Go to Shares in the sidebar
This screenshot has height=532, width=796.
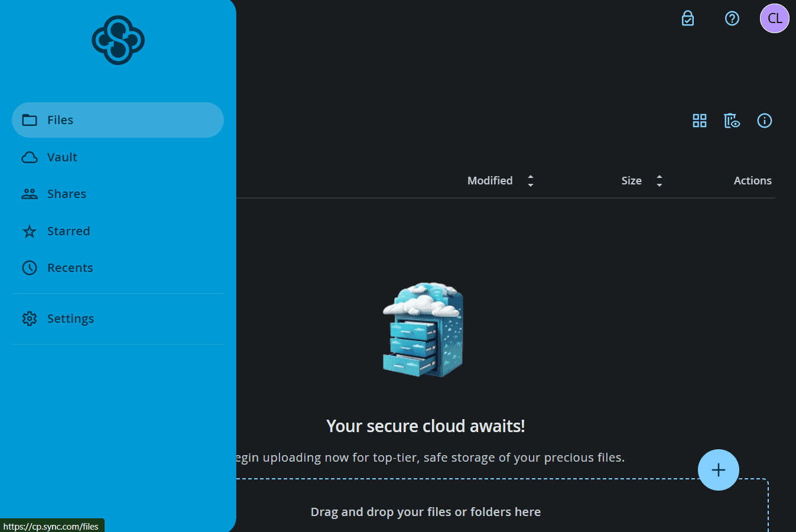[x=66, y=194]
